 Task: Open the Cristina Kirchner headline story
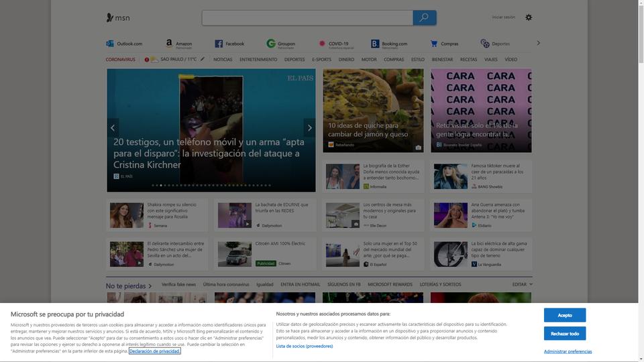[209, 153]
